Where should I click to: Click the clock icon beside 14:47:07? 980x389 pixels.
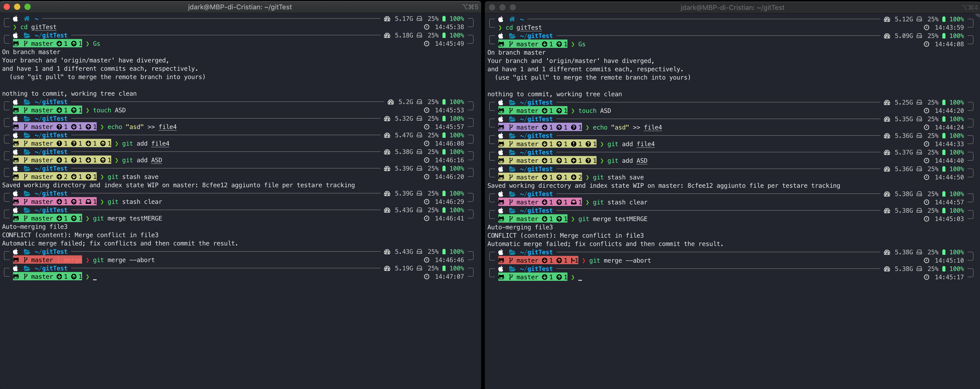pos(427,276)
